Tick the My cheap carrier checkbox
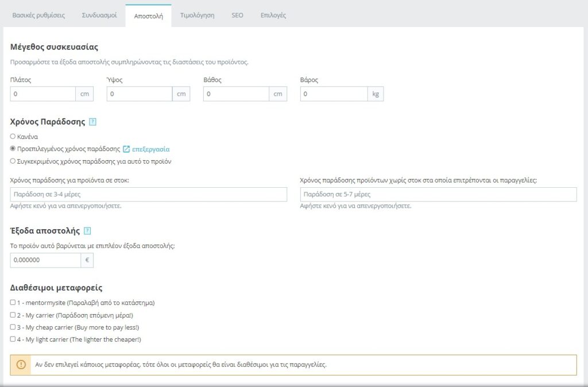Viewport: 588px width, 387px height. click(x=13, y=327)
